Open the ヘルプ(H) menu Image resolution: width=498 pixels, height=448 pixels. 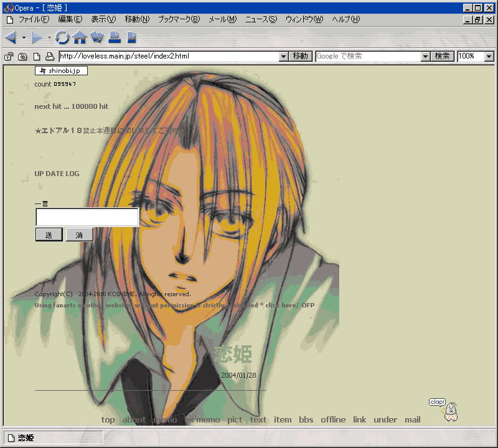click(346, 19)
